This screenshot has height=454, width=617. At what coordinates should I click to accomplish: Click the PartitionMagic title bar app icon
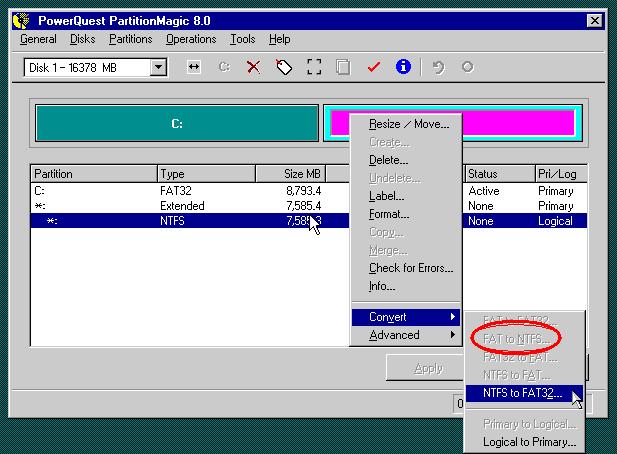[22, 20]
